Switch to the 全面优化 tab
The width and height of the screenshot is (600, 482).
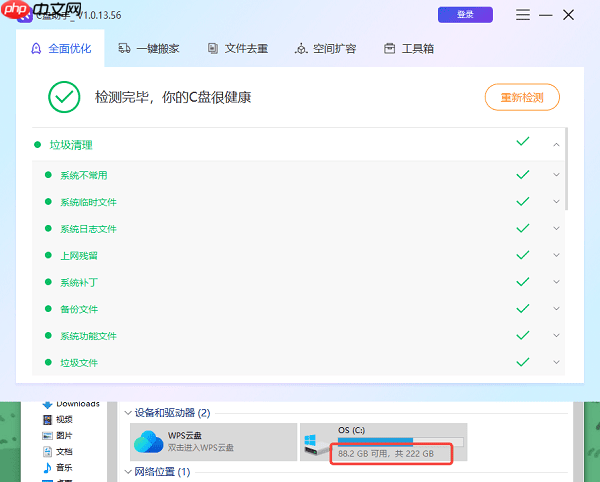tap(60, 49)
